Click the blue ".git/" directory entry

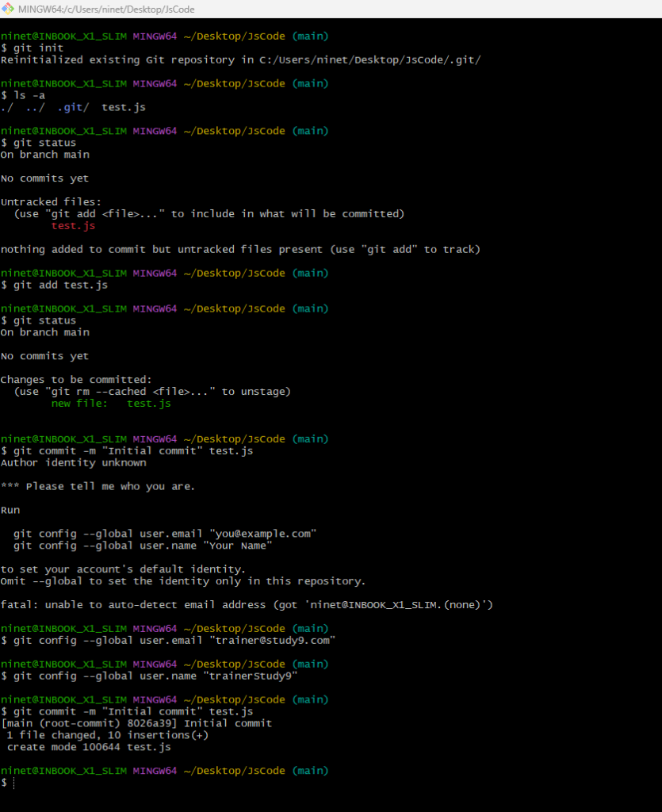[x=73, y=107]
